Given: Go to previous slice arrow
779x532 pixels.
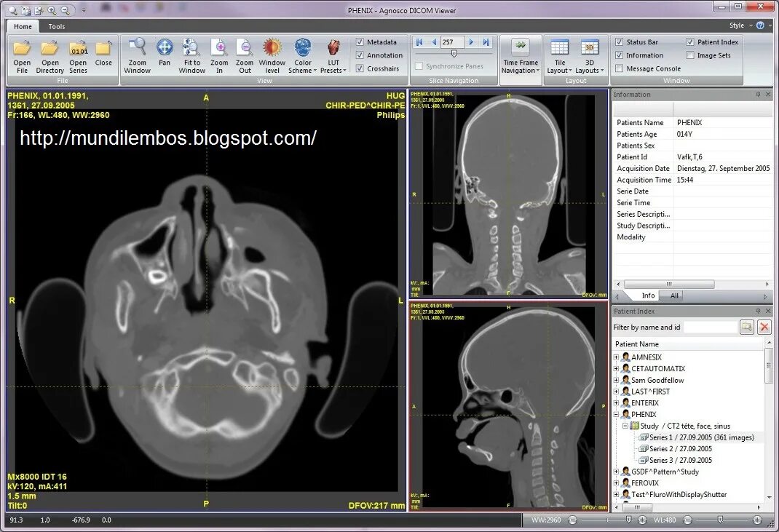Looking at the screenshot, I should click(434, 42).
